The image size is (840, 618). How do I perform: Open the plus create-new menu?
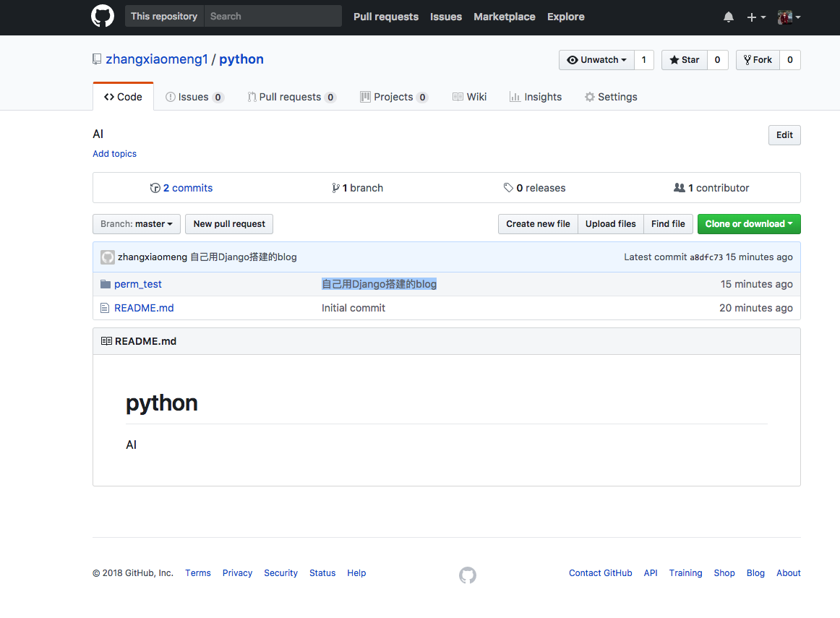756,17
